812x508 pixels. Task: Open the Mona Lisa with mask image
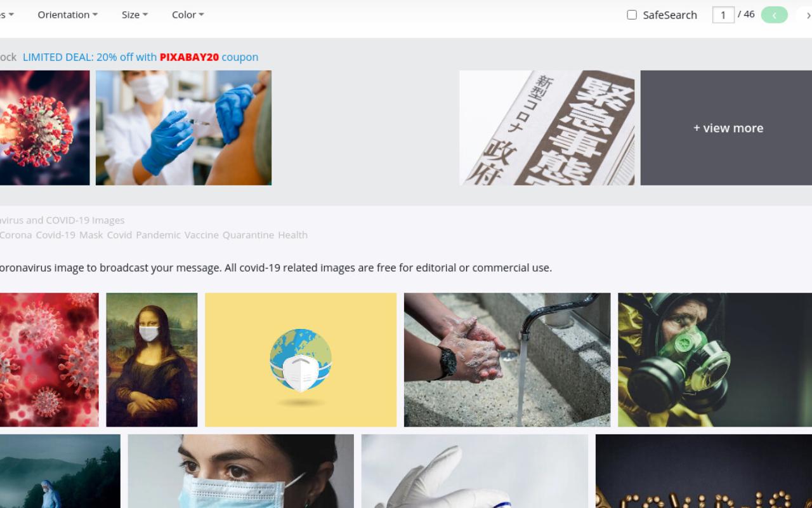coord(152,359)
